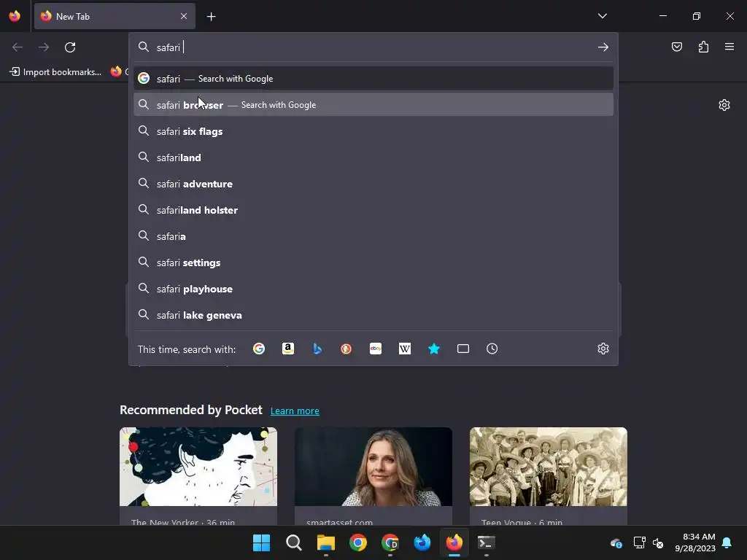Search history using the clock icon
The width and height of the screenshot is (747, 560).
[x=492, y=349]
